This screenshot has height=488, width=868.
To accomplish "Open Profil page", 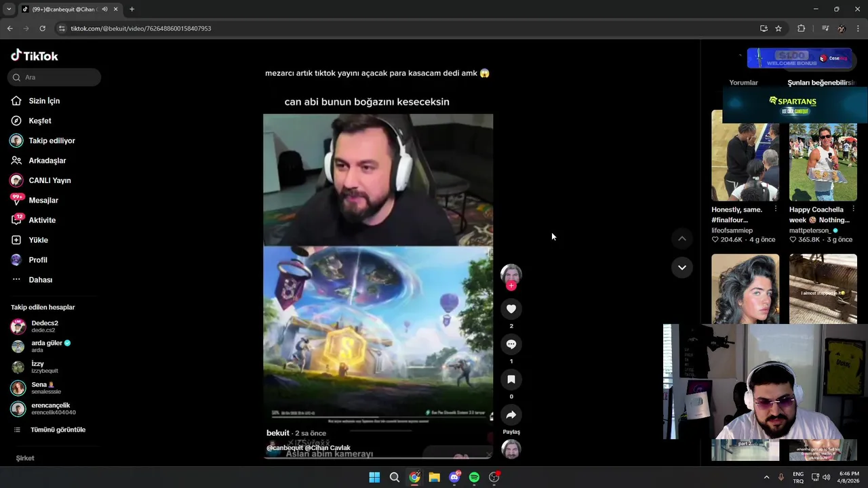I will pyautogui.click(x=38, y=260).
